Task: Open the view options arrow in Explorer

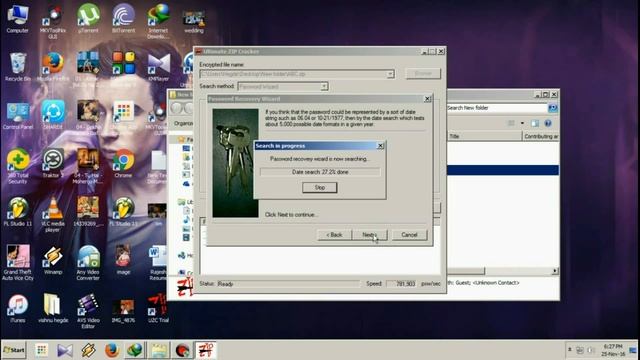Action: click(522, 123)
